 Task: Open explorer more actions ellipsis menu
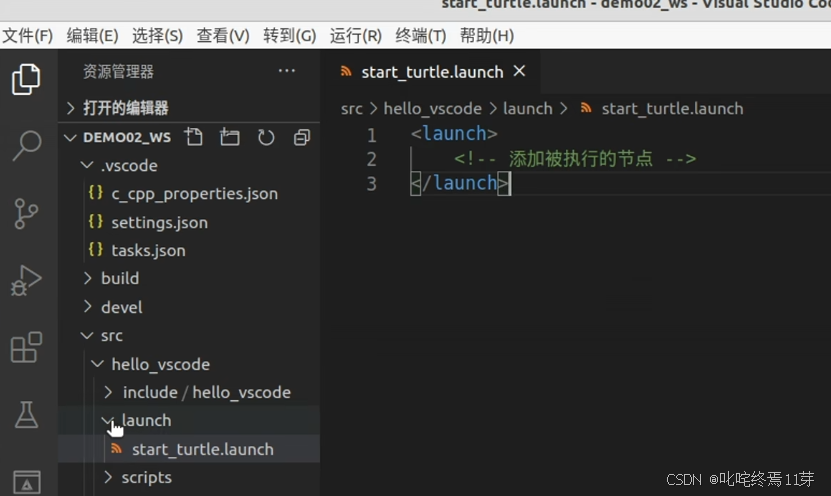coord(287,71)
